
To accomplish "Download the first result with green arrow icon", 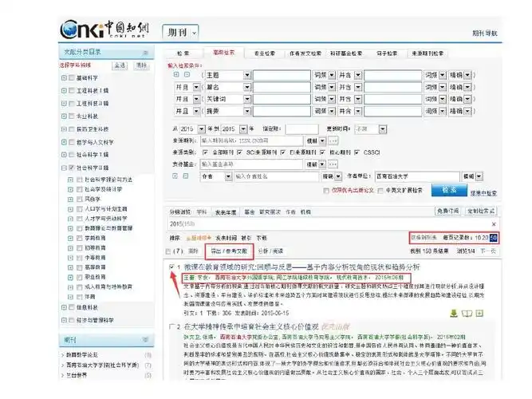I will 454,314.
